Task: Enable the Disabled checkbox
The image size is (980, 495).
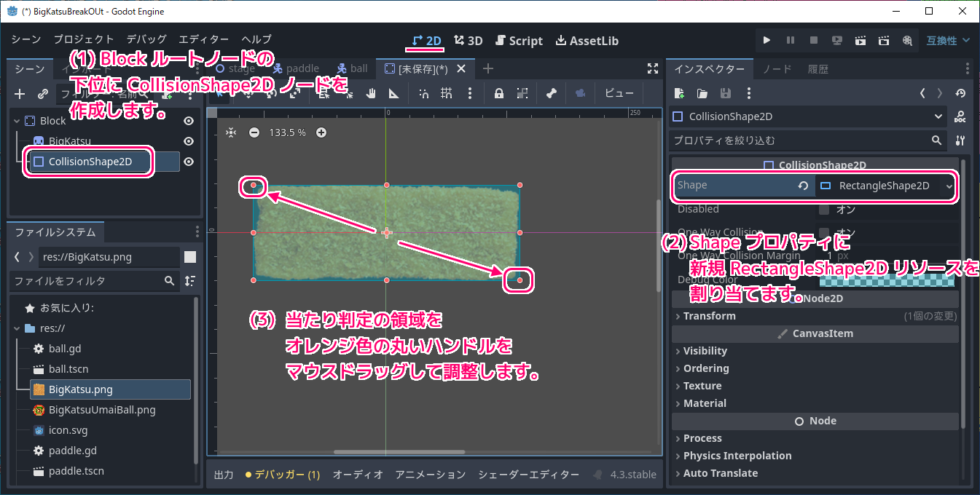Action: point(824,210)
